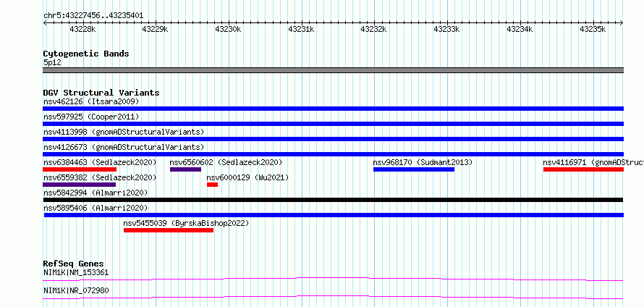Click the nsv6384463 (Sedlazeck2020) label
644x307 pixels.
click(x=100, y=162)
